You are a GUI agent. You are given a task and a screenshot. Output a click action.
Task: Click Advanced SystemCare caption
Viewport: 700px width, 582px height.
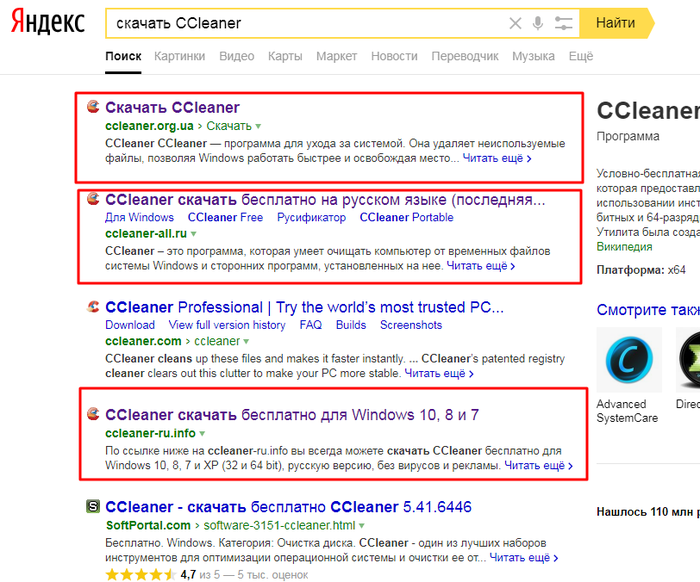click(627, 411)
